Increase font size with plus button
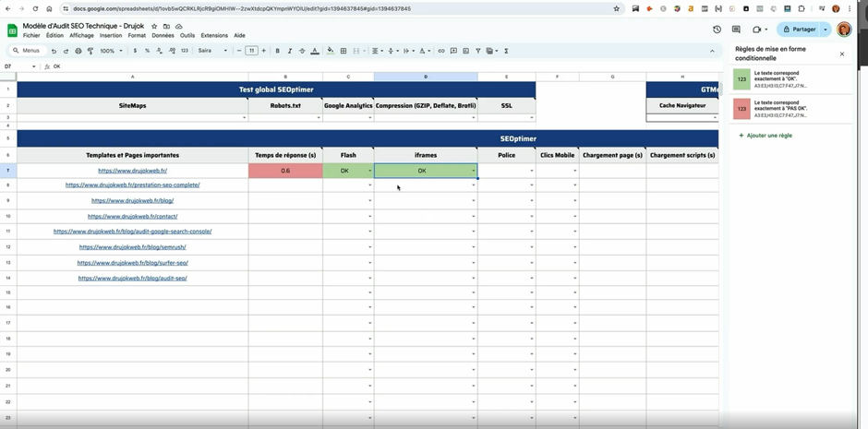The height and width of the screenshot is (429, 868). point(263,51)
